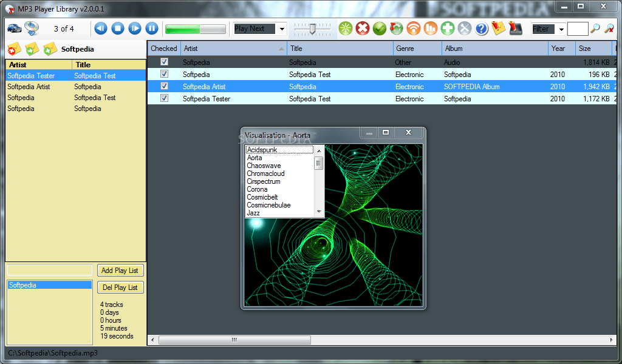Sort by the Checked column header
622x364 pixels.
pos(164,49)
